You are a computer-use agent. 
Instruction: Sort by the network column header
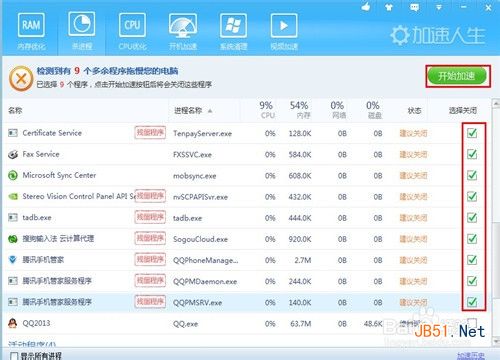pos(338,110)
